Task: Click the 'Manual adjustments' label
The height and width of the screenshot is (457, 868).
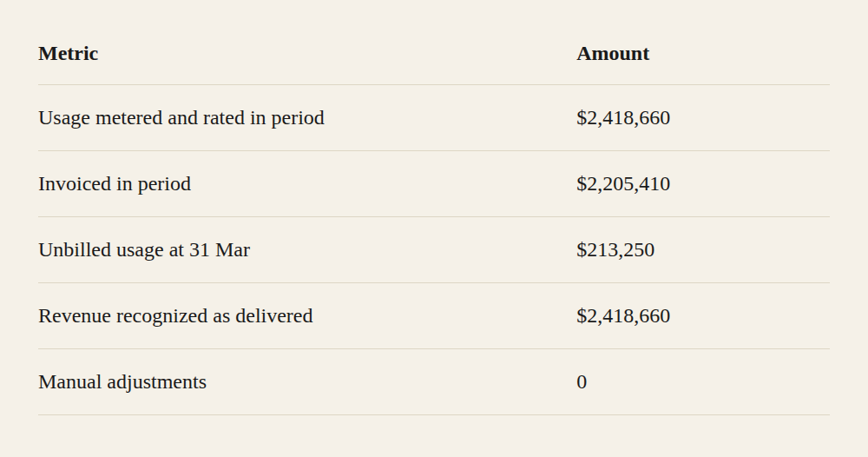Action: [x=122, y=381]
